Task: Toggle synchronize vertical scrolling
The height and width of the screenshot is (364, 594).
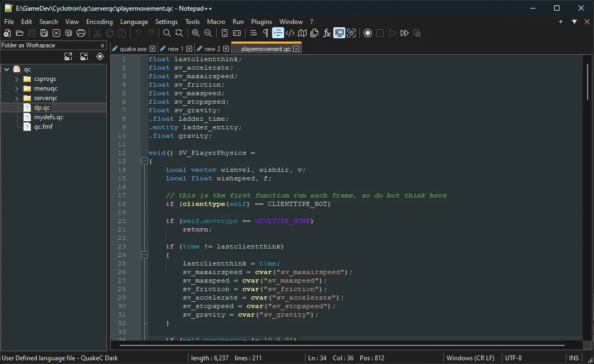Action: (x=224, y=34)
